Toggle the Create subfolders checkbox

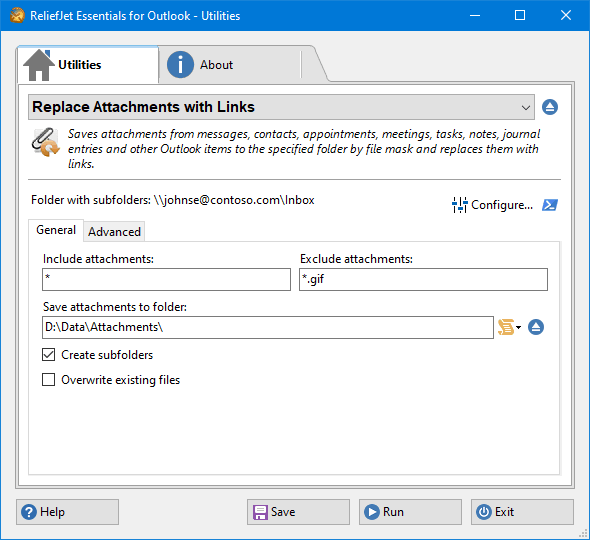[x=49, y=354]
